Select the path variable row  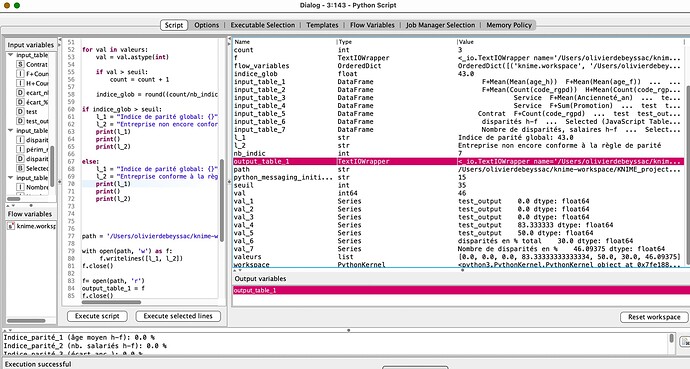459,169
